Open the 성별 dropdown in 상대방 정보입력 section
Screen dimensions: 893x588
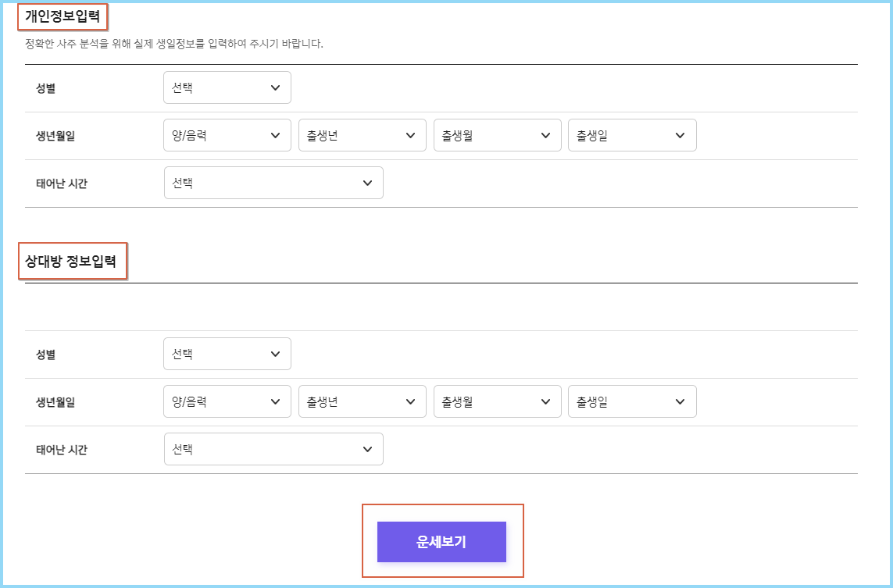point(227,353)
